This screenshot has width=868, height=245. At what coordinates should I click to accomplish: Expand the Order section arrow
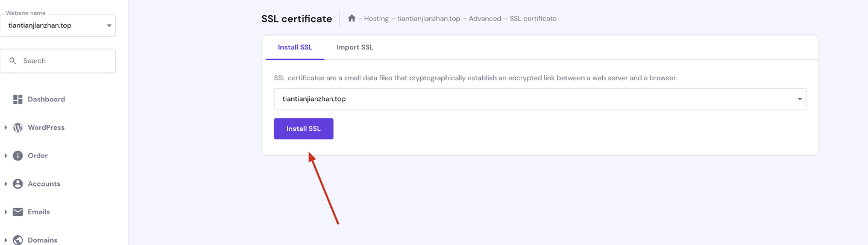(6, 156)
